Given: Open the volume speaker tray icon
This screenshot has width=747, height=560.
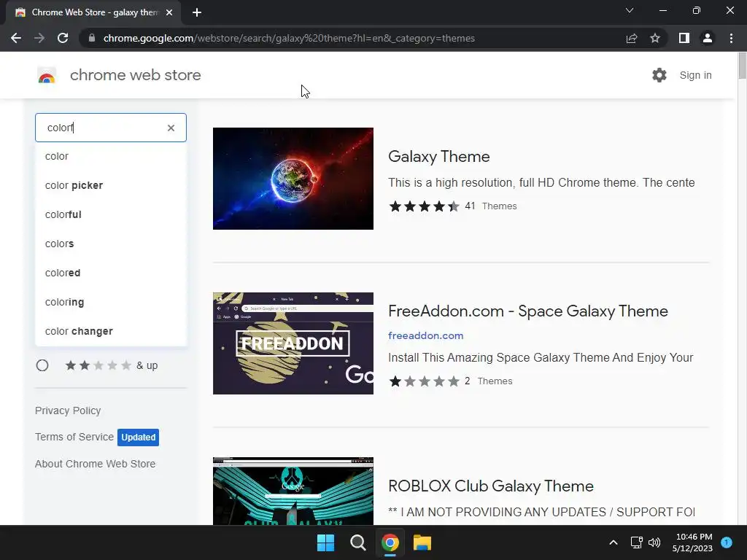Looking at the screenshot, I should pyautogui.click(x=654, y=542).
